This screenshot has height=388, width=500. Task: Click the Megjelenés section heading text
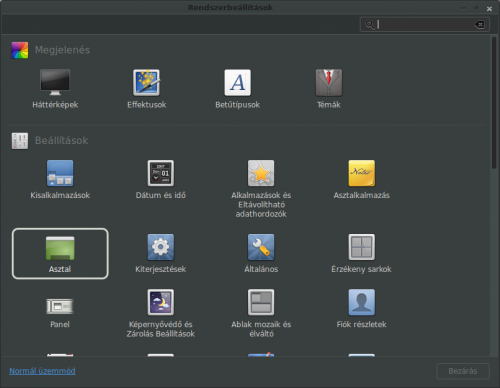pyautogui.click(x=62, y=50)
